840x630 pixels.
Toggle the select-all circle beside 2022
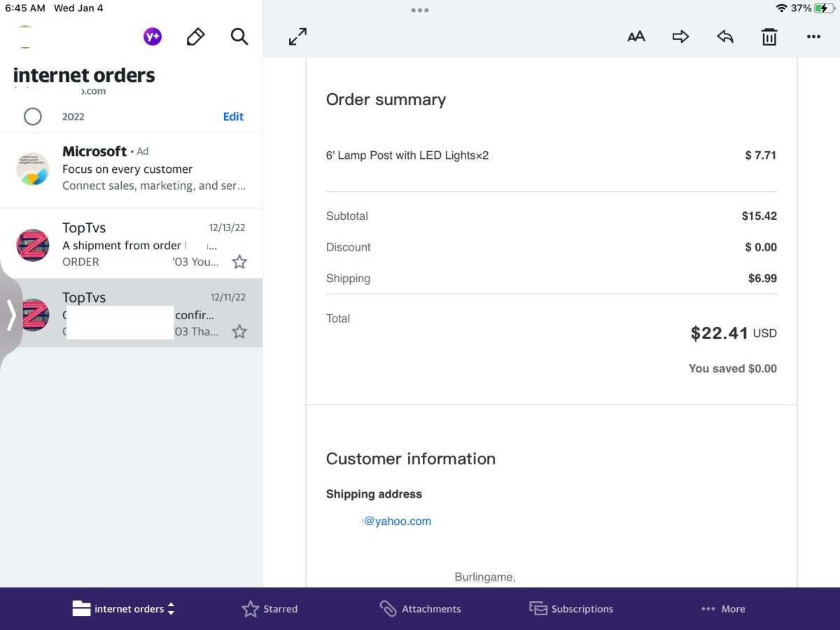coord(33,116)
